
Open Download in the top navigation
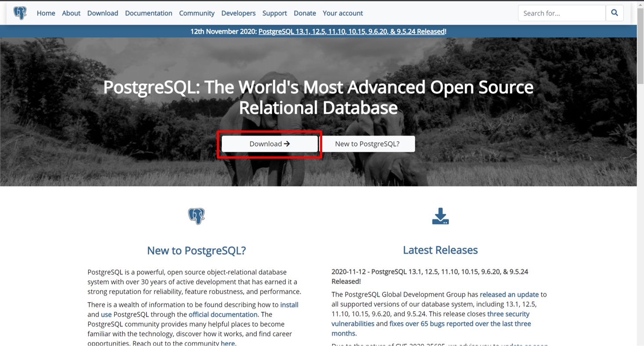102,13
